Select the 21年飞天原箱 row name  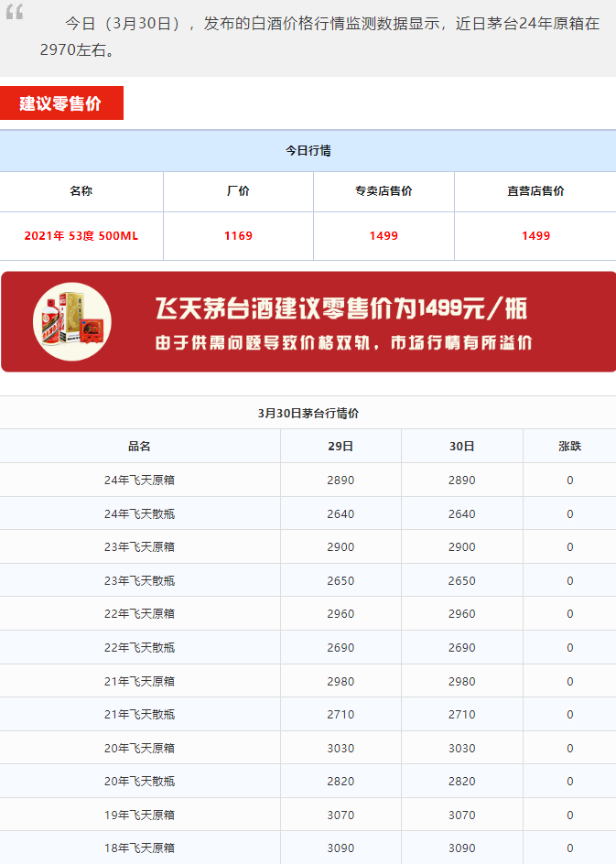pyautogui.click(x=139, y=682)
